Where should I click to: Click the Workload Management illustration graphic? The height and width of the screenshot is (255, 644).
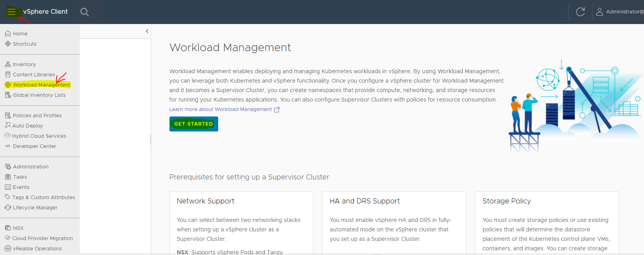click(575, 106)
